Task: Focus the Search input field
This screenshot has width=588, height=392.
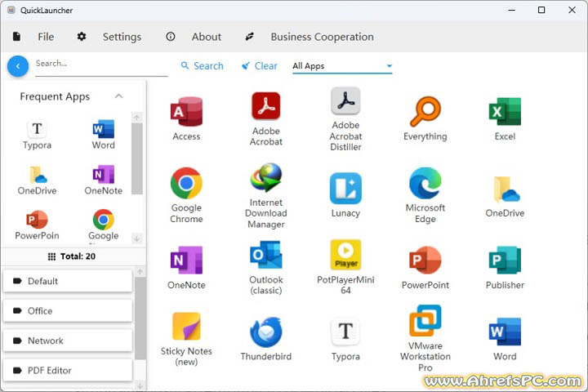Action: tap(101, 65)
